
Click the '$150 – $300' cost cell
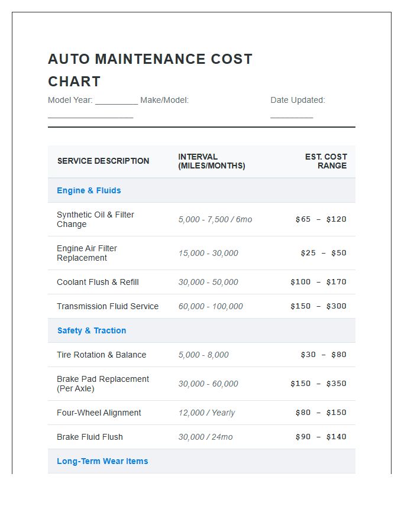click(x=318, y=306)
